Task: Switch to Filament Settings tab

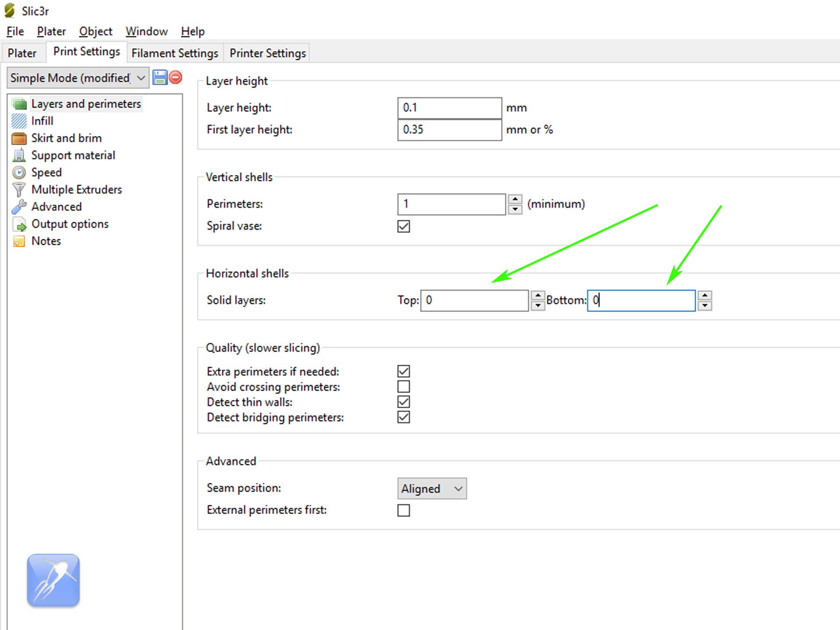Action: point(175,53)
